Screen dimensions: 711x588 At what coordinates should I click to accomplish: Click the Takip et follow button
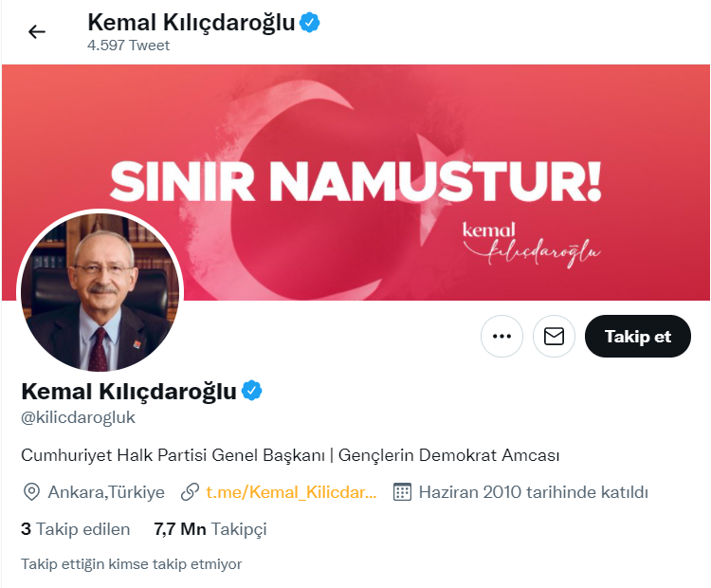pyautogui.click(x=638, y=336)
